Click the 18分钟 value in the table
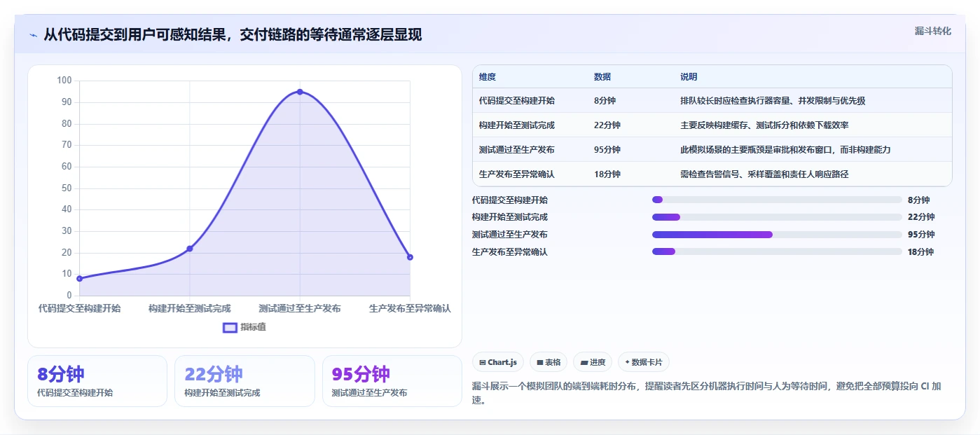Viewport: 980px width, 435px height. point(607,174)
